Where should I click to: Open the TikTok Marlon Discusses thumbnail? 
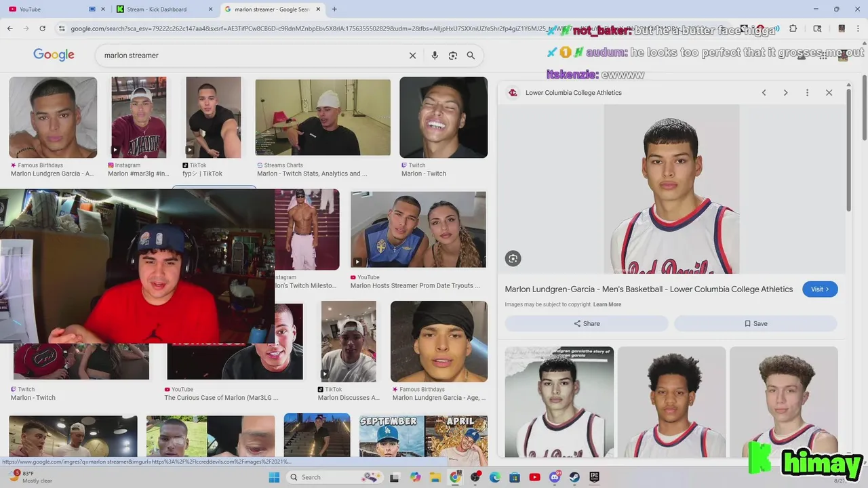click(x=349, y=342)
